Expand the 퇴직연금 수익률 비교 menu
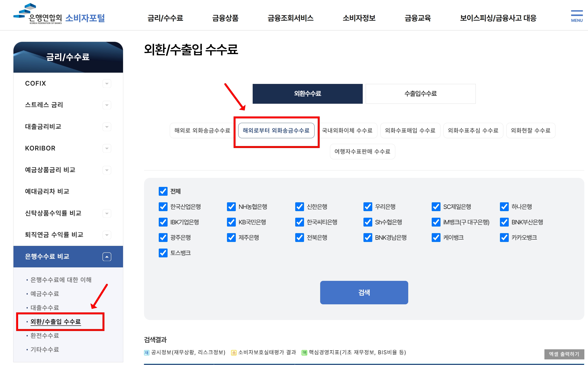 click(x=107, y=235)
